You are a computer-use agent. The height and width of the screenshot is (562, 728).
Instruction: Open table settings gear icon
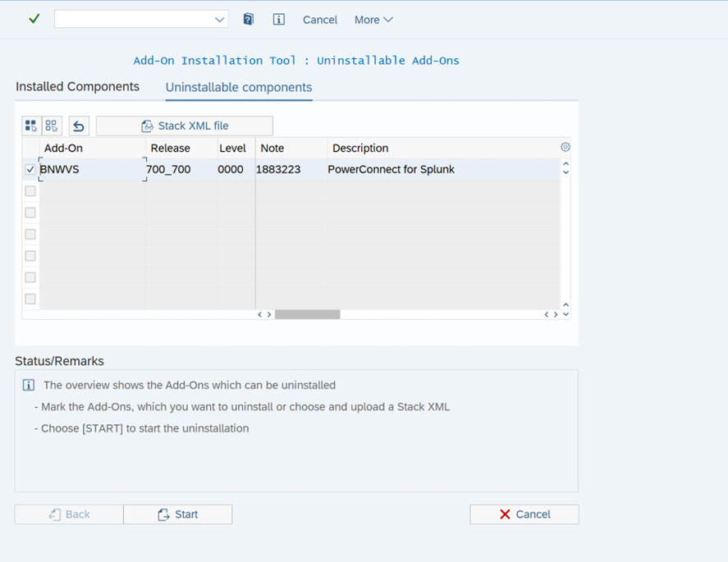point(565,148)
